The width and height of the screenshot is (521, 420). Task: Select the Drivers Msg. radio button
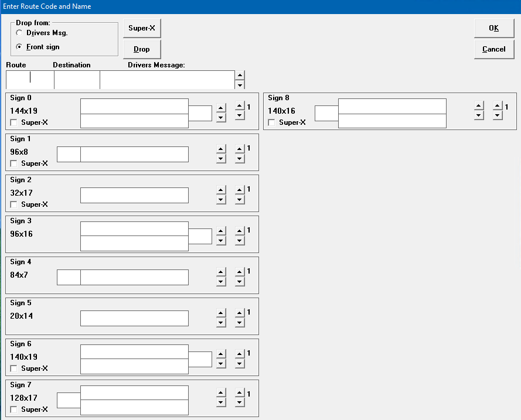pyautogui.click(x=20, y=33)
